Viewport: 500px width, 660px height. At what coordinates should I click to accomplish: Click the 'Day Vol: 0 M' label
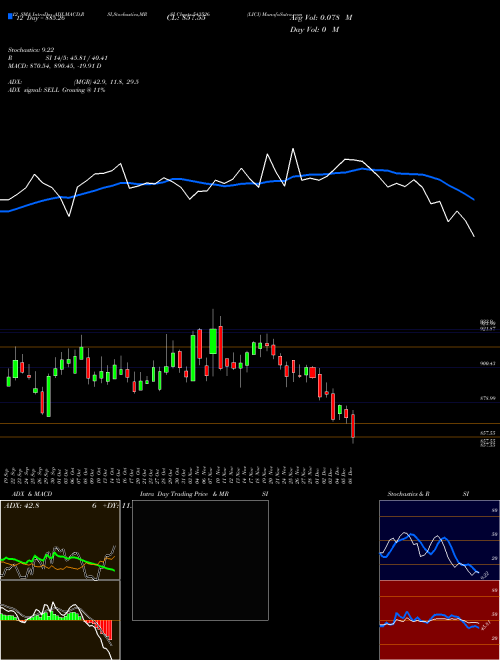pyautogui.click(x=314, y=29)
